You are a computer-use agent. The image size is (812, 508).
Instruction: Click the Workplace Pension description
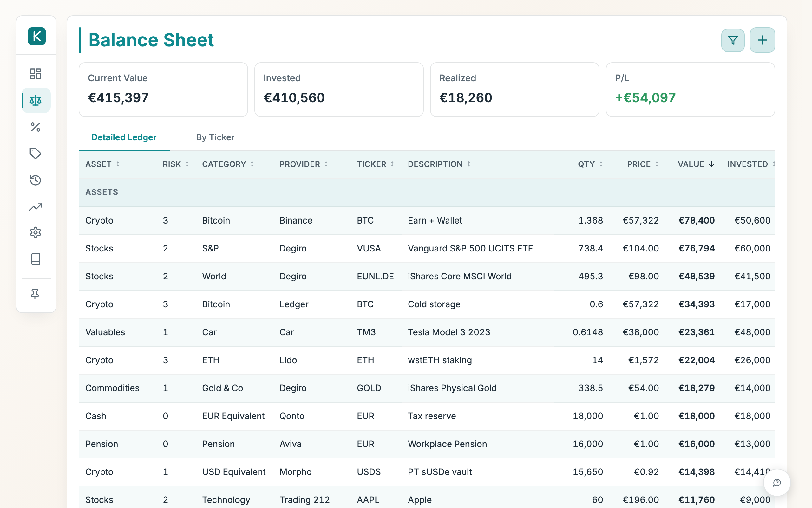447,444
